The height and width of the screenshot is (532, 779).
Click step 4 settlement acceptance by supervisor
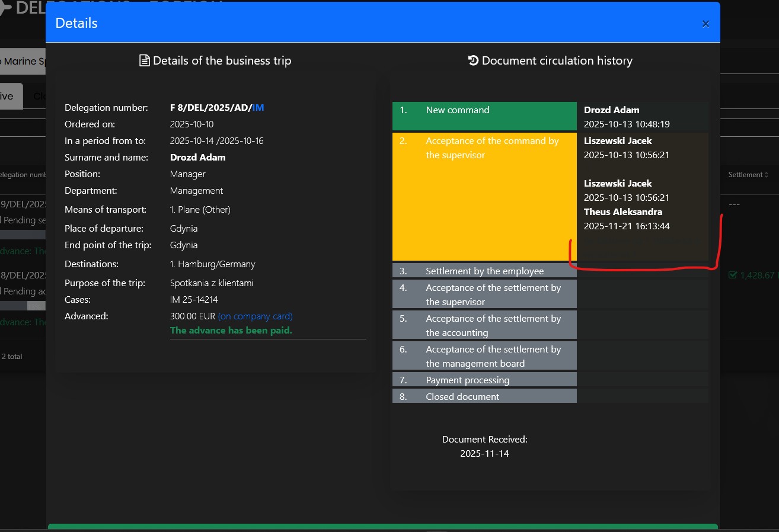coord(484,294)
